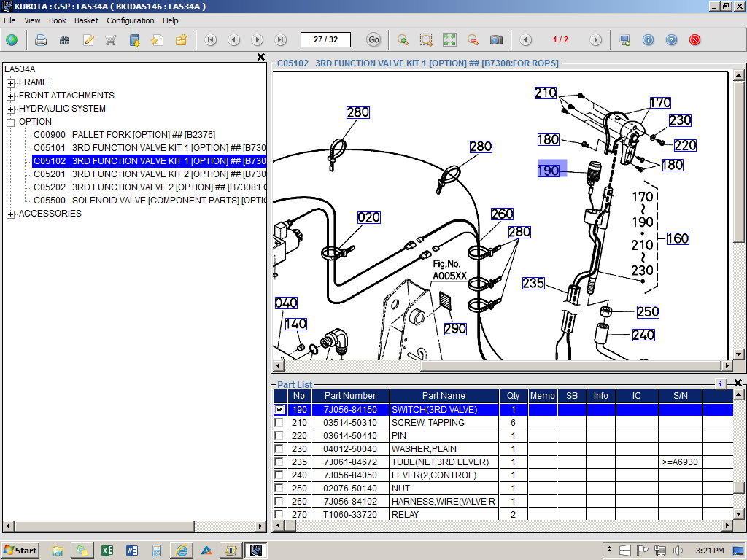Viewport: 747px width, 560px height.
Task: Click the page number field 27 / 32
Action: [x=325, y=39]
